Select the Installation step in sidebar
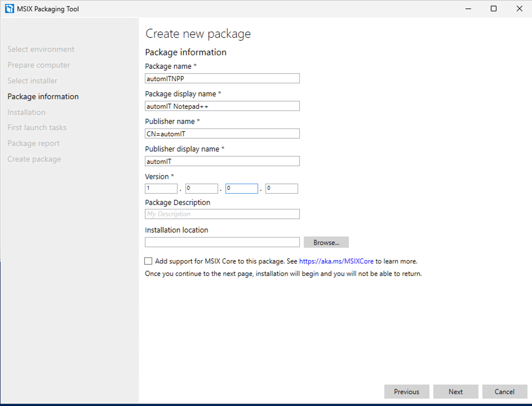 coord(26,112)
